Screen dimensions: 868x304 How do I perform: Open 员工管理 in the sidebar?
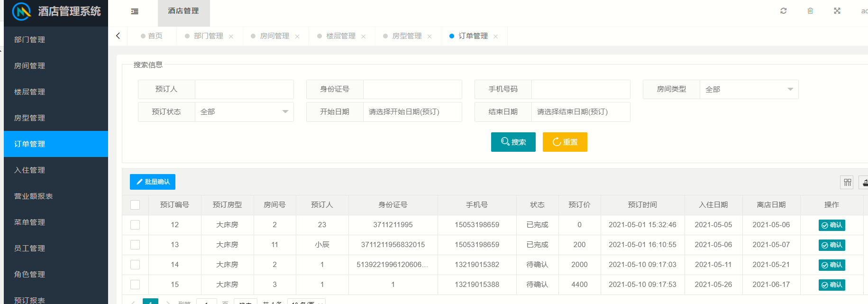point(56,248)
